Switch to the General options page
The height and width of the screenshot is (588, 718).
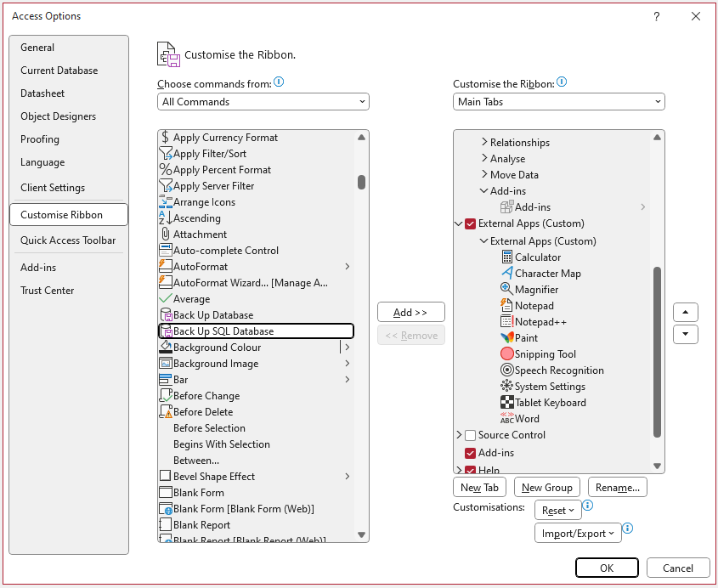point(69,48)
